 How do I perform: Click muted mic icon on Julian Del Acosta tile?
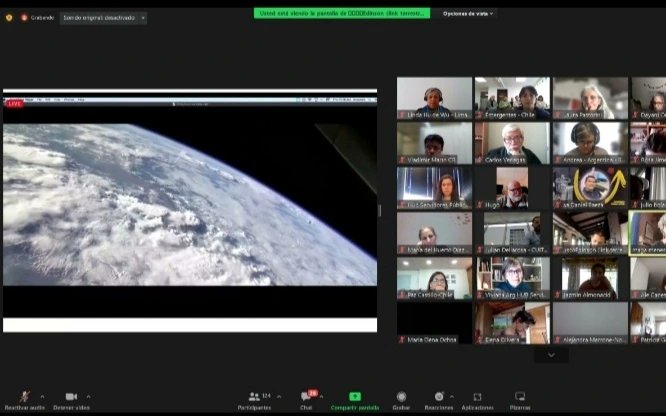coord(480,250)
